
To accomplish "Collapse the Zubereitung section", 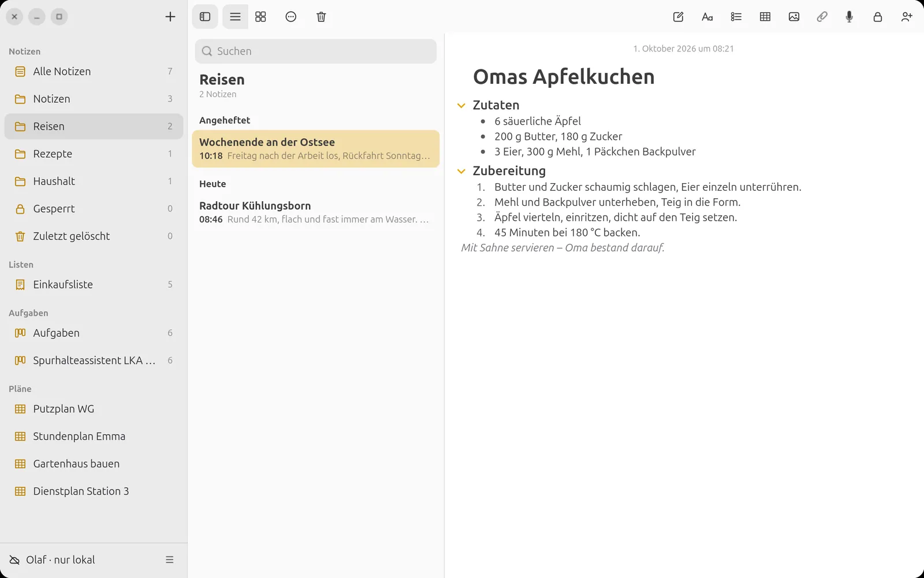I will click(x=461, y=171).
